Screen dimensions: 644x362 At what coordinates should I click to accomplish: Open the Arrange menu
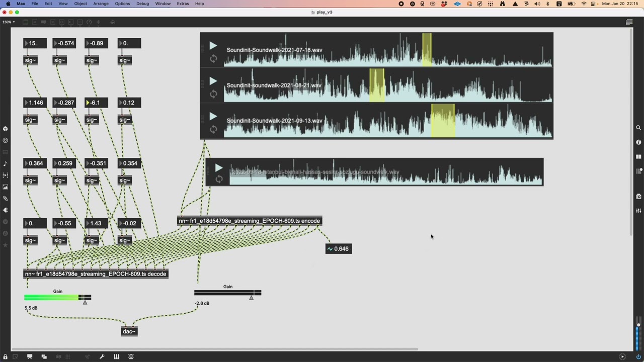(x=101, y=4)
